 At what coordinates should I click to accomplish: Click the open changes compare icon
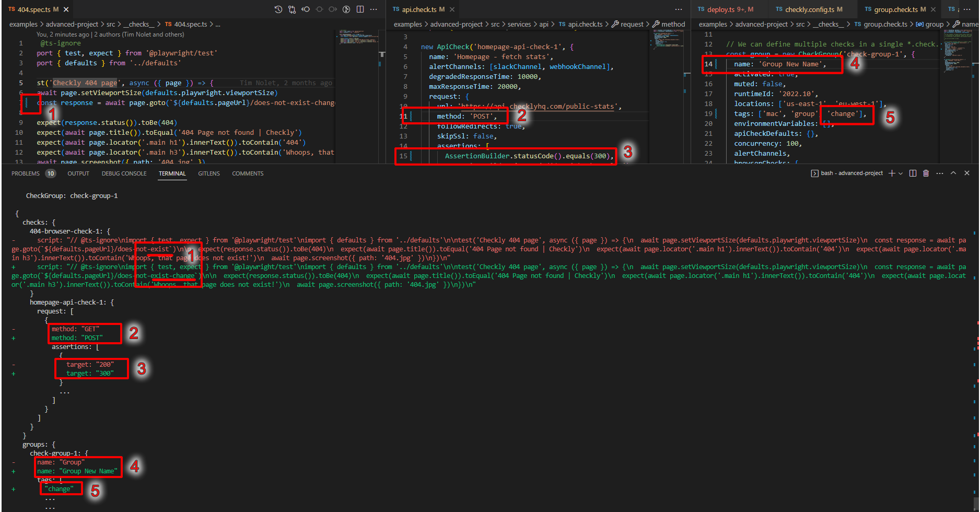[x=292, y=9]
